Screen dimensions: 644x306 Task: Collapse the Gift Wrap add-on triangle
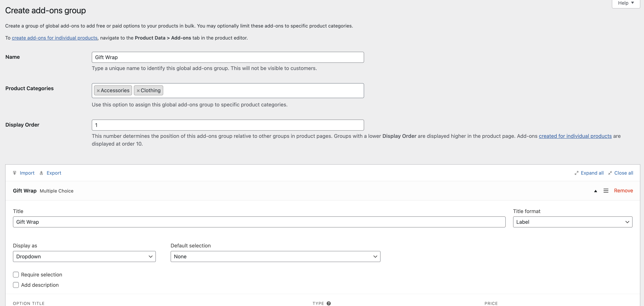(595, 191)
